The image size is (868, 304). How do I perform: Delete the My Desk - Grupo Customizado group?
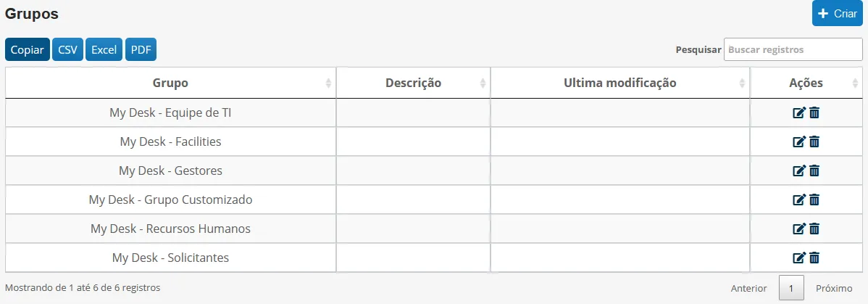coord(814,199)
